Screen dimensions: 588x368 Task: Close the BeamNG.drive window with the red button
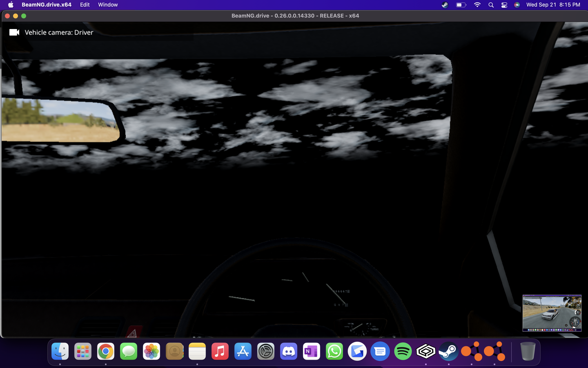click(x=7, y=16)
